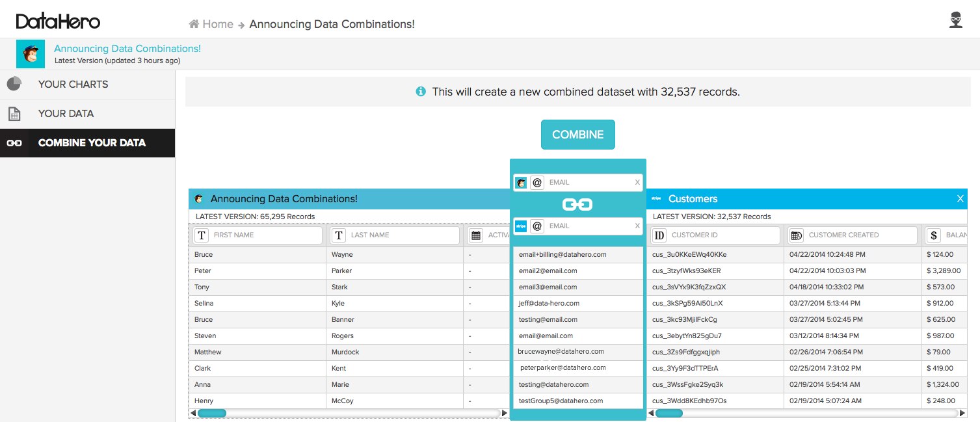Click customer ID cus_3kSPg59Ai50LnX
The width and height of the screenshot is (980, 422).
click(x=715, y=304)
